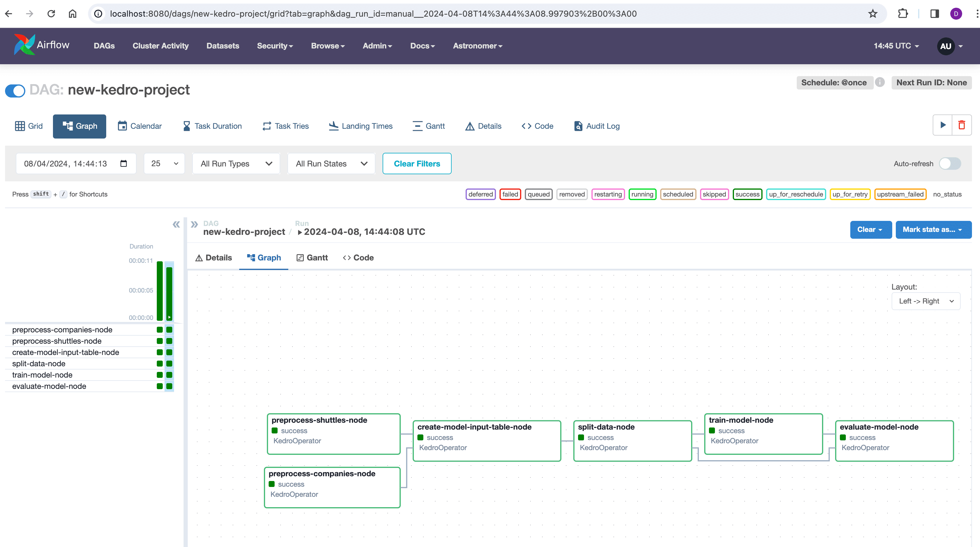This screenshot has width=980, height=547.
Task: Click the trigger DAG play icon
Action: (943, 125)
